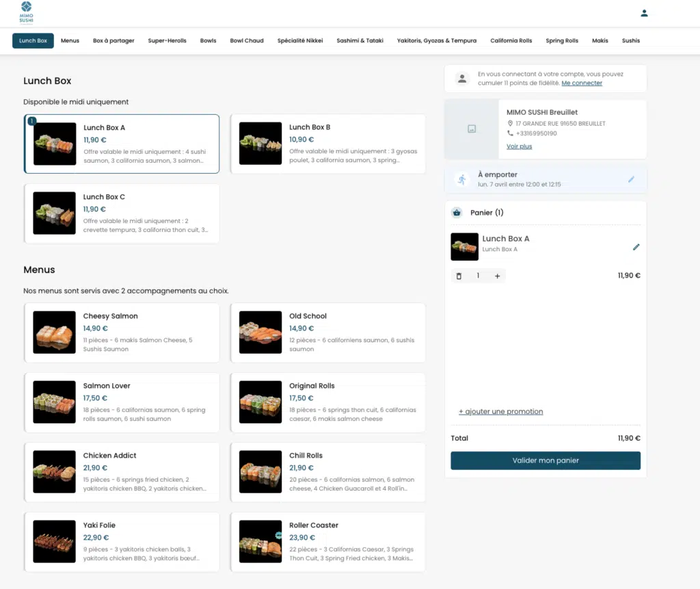The image size is (700, 589).
Task: Remove item with the trash icon
Action: pyautogui.click(x=459, y=276)
